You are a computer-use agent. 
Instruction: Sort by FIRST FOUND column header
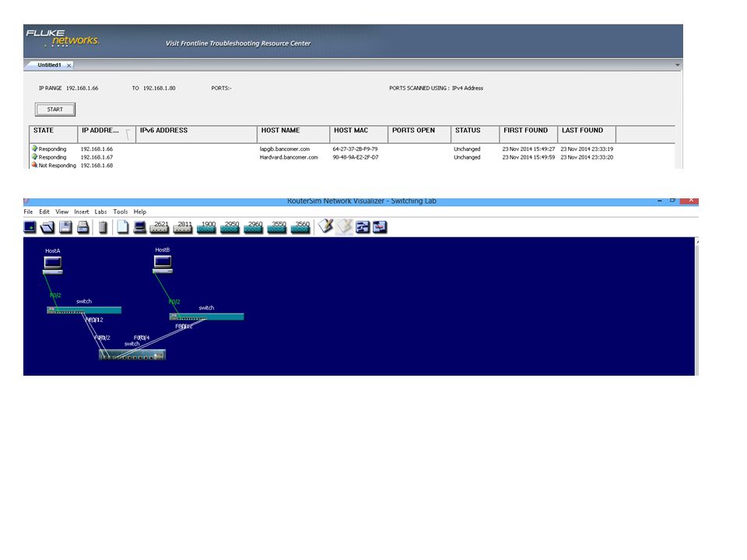click(528, 135)
